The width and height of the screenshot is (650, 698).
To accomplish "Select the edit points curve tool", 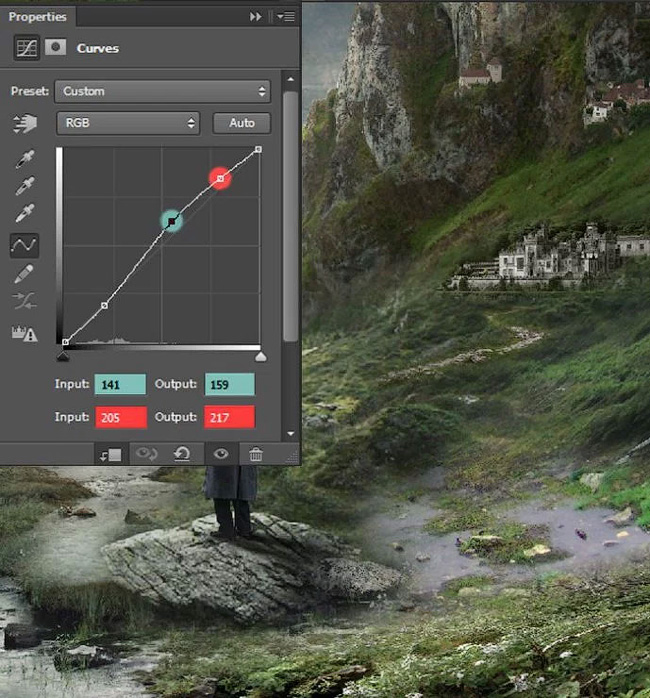I will 24,245.
